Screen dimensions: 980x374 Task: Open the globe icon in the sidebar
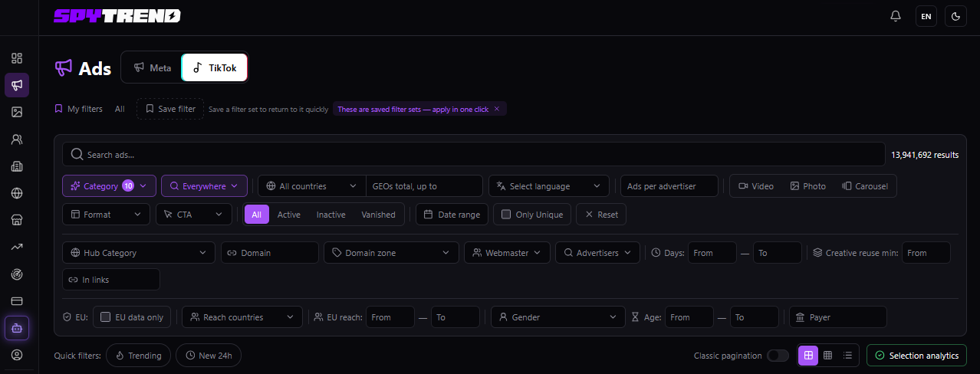pos(17,193)
